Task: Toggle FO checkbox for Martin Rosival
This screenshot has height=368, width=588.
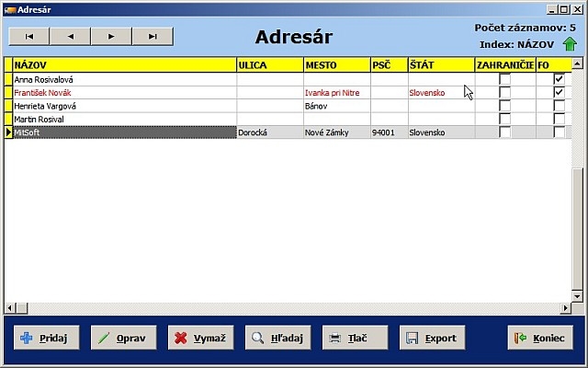Action: [x=559, y=119]
